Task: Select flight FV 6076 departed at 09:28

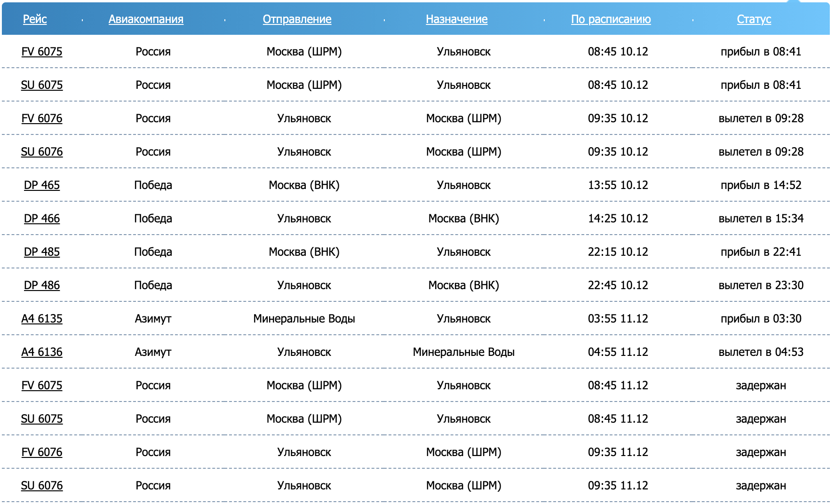Action: point(42,118)
